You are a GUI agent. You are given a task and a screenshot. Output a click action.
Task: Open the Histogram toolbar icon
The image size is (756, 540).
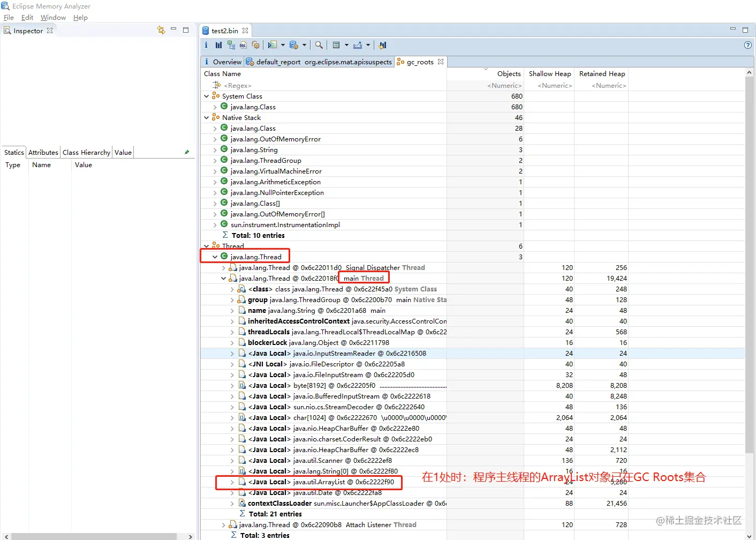tap(218, 45)
